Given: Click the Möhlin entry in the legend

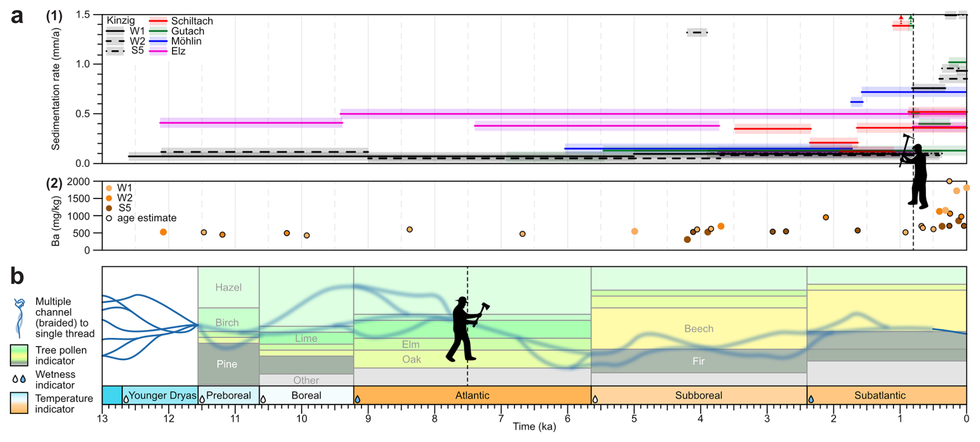Looking at the screenshot, I should (186, 41).
